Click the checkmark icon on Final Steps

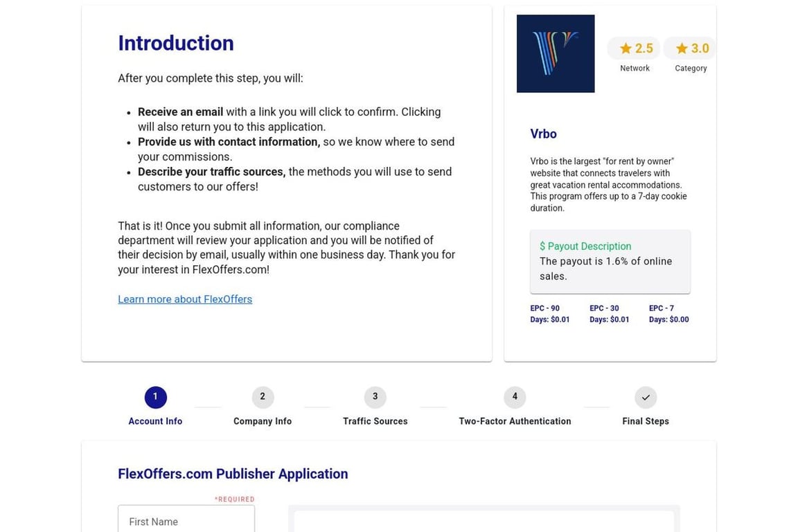[645, 397]
